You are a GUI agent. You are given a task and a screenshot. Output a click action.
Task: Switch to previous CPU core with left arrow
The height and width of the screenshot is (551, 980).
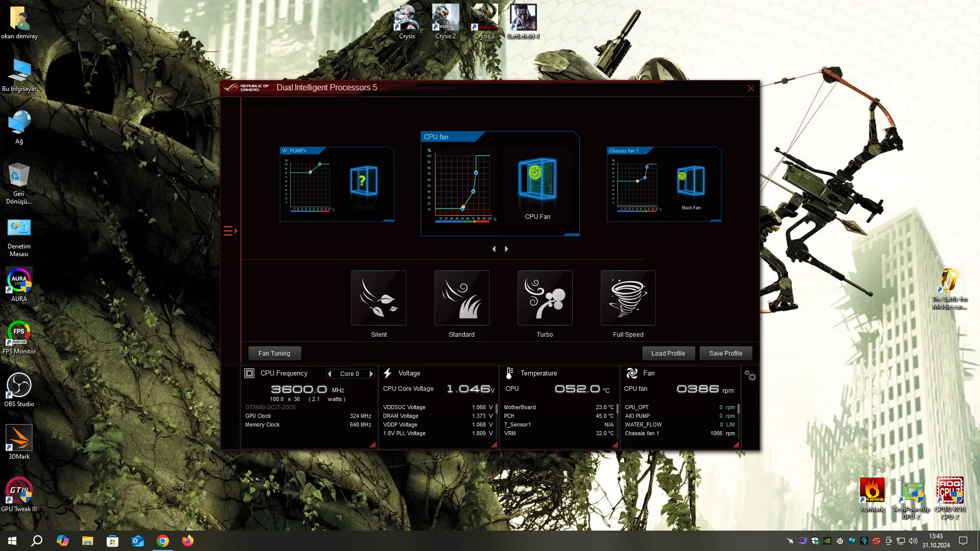(x=330, y=374)
